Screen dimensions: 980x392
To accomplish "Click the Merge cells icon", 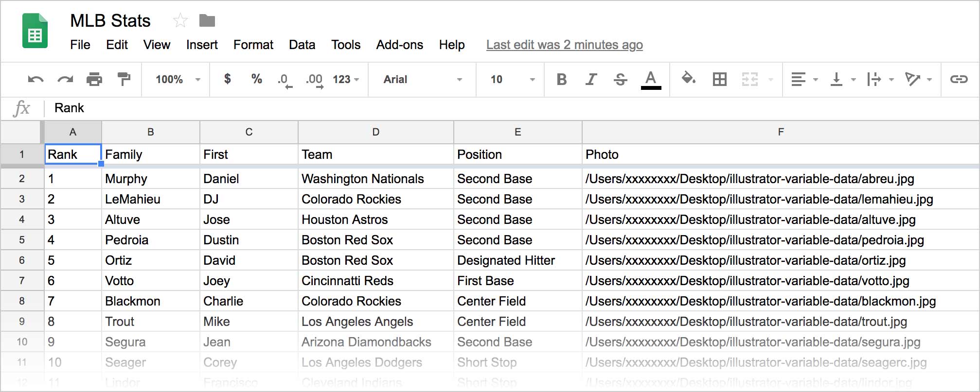I will pos(749,79).
